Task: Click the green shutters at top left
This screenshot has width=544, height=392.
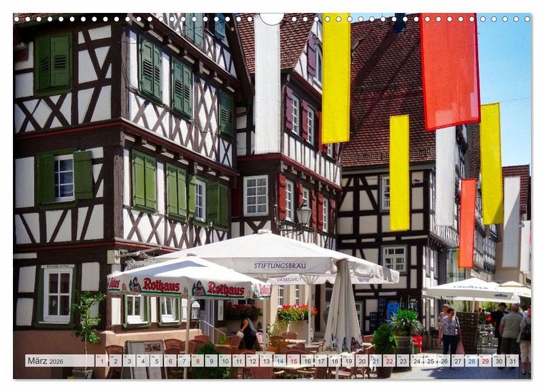Action: pyautogui.click(x=54, y=63)
